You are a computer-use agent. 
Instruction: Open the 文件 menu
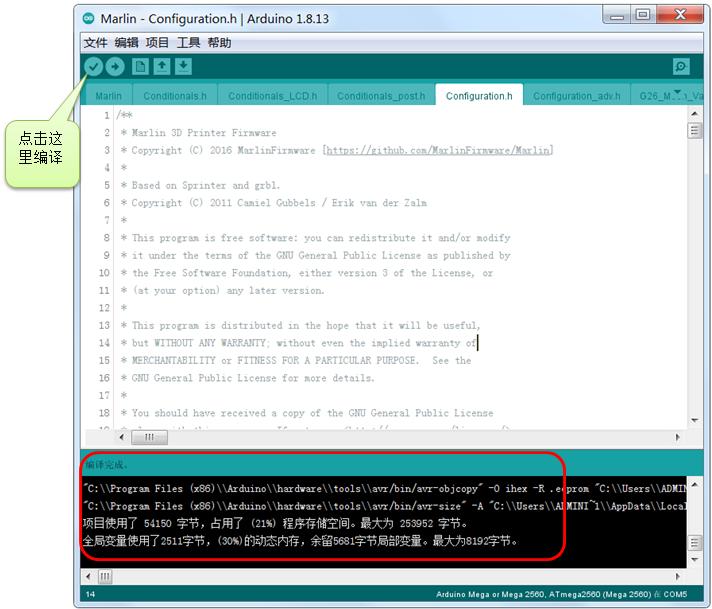(95, 43)
